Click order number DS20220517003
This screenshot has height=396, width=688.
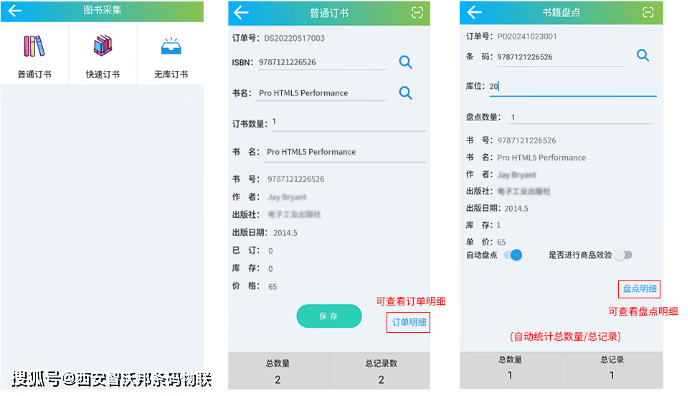point(294,38)
